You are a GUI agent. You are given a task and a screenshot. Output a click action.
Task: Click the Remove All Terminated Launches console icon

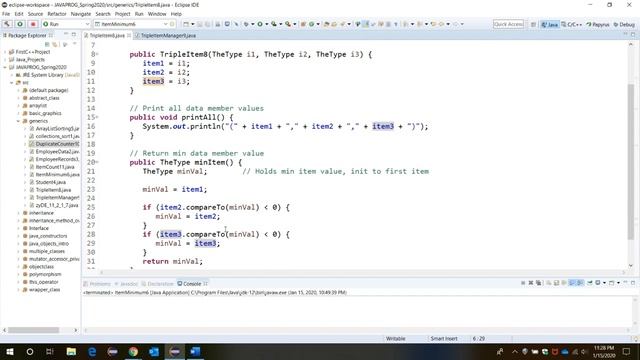pyautogui.click(x=539, y=283)
